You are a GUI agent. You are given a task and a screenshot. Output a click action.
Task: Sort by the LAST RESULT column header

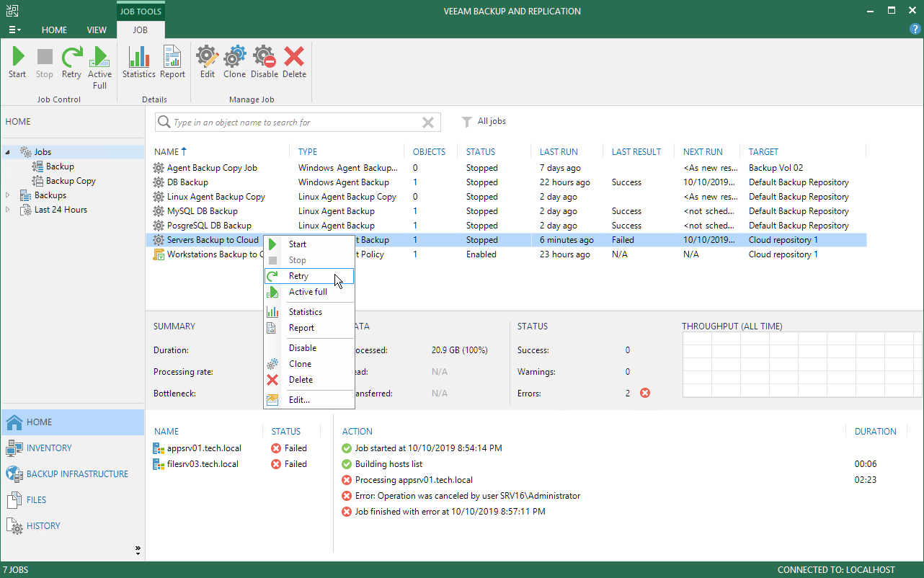tap(636, 152)
